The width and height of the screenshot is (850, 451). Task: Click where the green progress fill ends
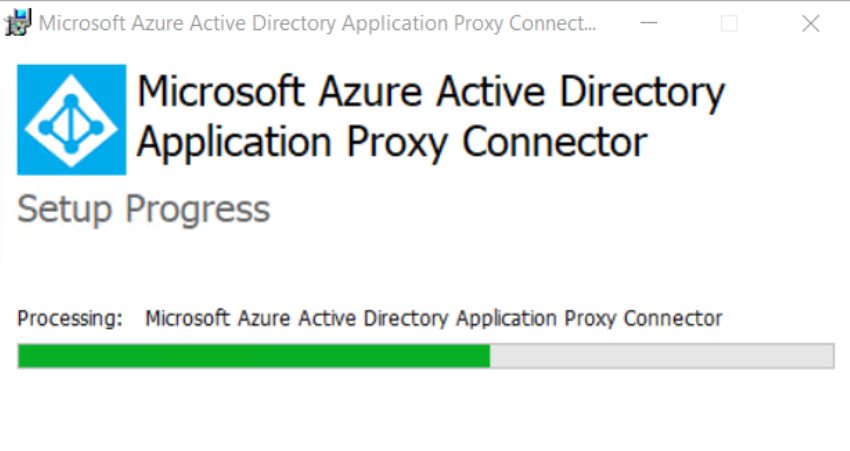click(490, 356)
